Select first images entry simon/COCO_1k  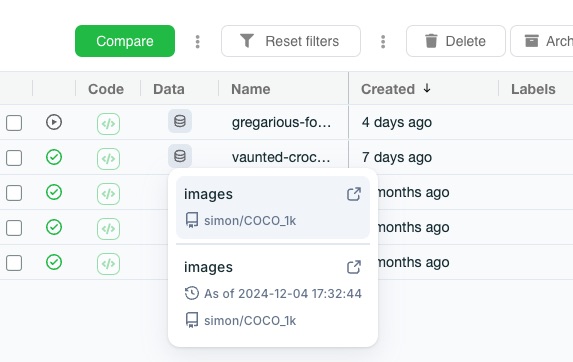coord(273,207)
